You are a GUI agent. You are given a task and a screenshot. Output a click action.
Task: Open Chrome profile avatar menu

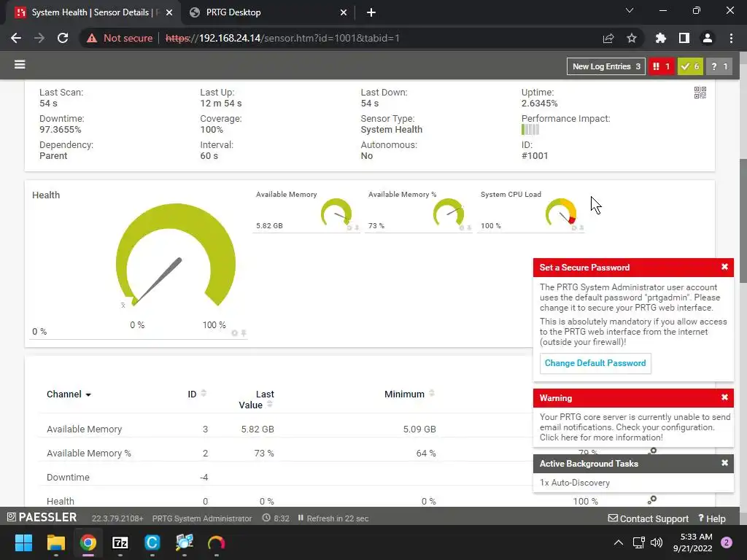click(x=708, y=38)
